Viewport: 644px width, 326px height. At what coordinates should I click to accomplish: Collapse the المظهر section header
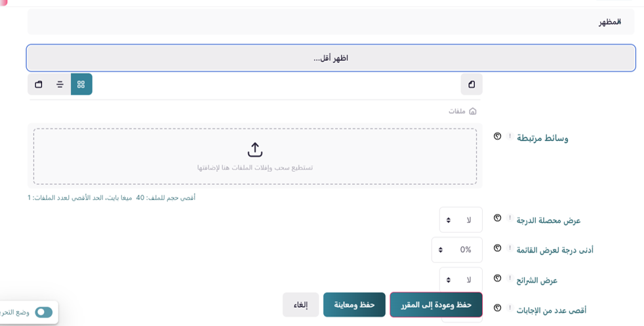point(609,22)
